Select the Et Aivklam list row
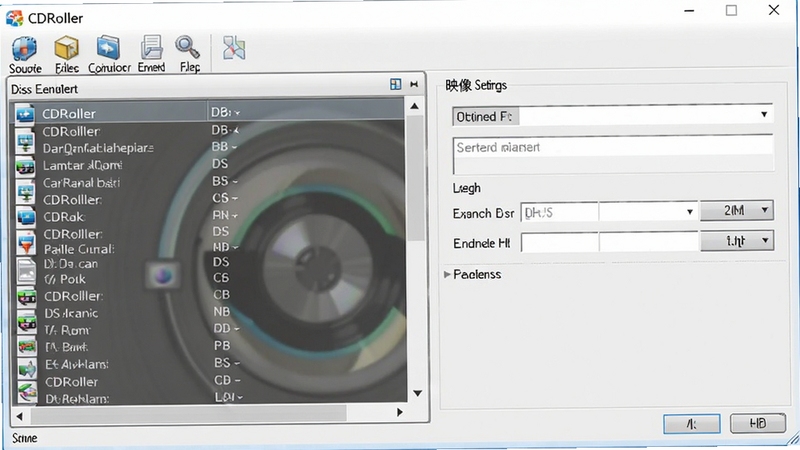 point(211,364)
